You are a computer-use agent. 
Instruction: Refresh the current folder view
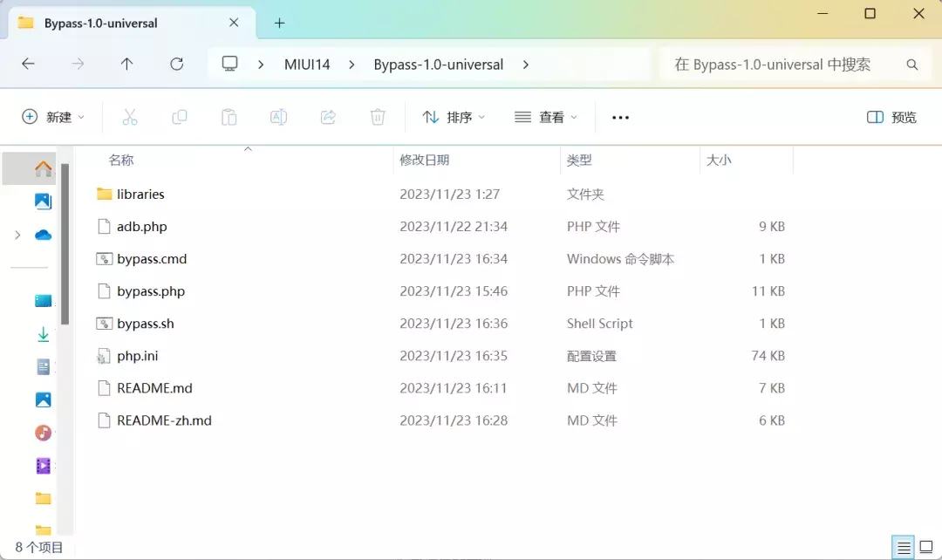point(176,64)
